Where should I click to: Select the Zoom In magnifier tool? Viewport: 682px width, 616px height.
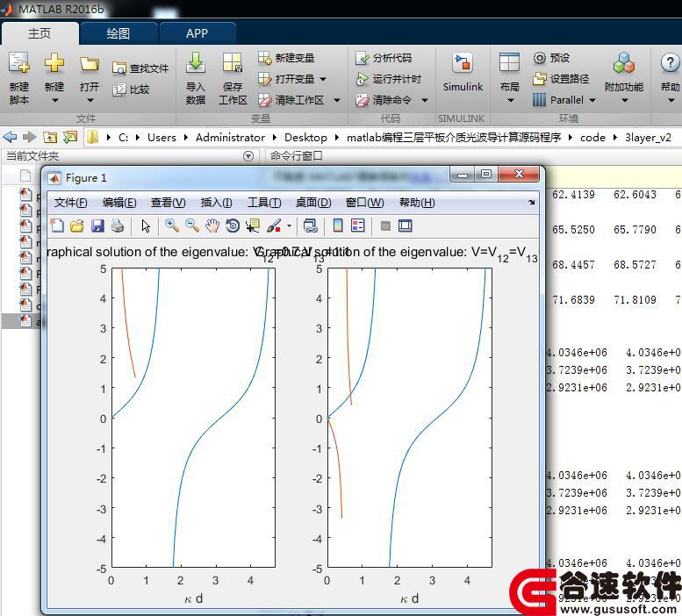[x=172, y=226]
